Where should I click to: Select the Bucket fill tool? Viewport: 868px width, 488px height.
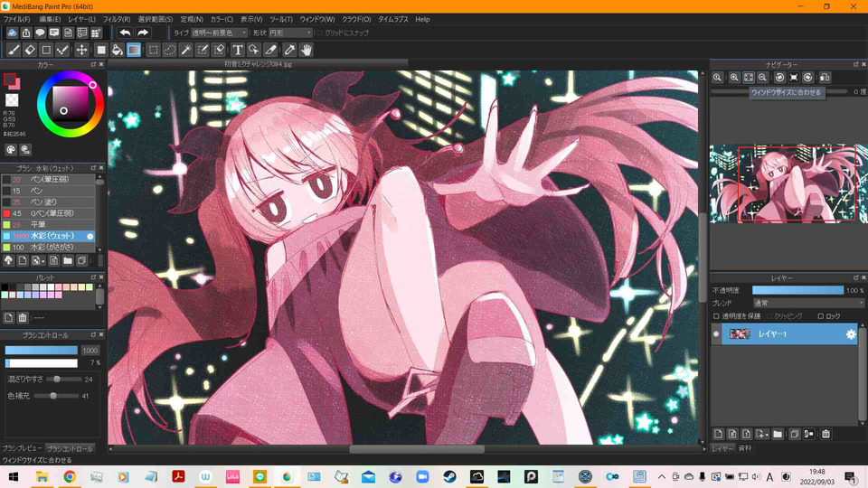coord(117,51)
